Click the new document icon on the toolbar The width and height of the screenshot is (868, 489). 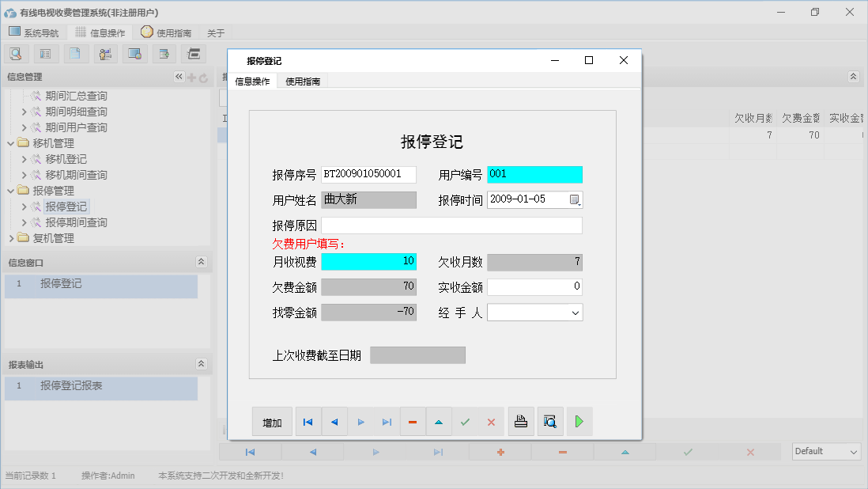click(x=74, y=53)
